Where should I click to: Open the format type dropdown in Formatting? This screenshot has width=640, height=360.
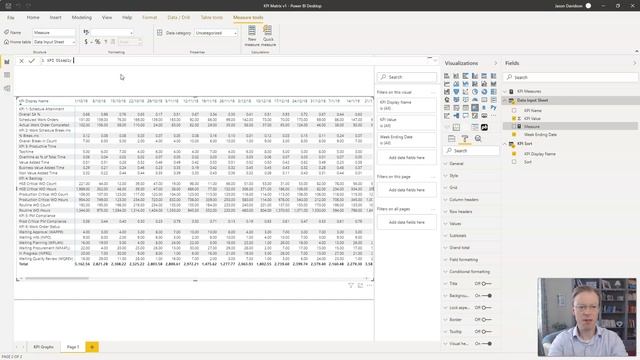point(111,32)
